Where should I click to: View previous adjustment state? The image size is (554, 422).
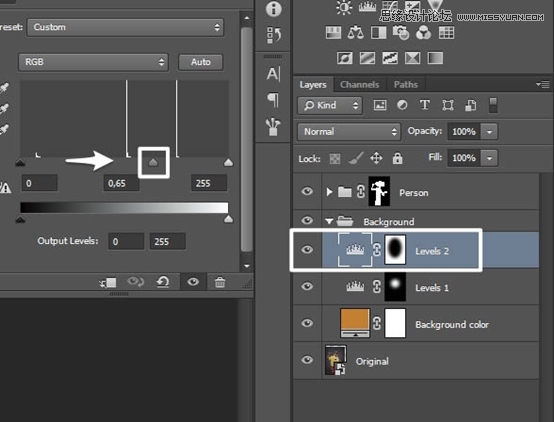[135, 282]
